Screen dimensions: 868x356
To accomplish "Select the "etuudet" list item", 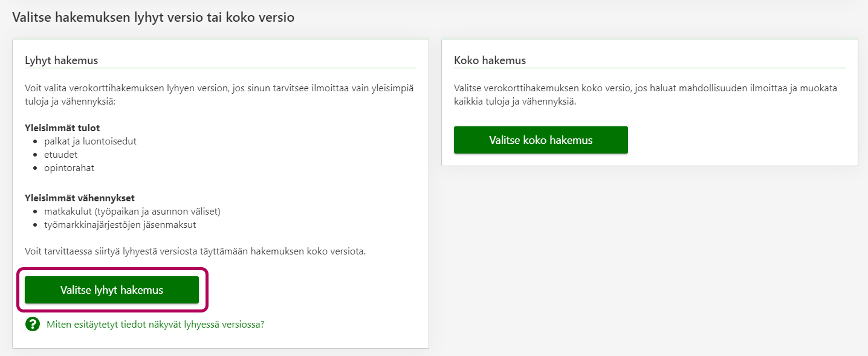I will pos(60,155).
